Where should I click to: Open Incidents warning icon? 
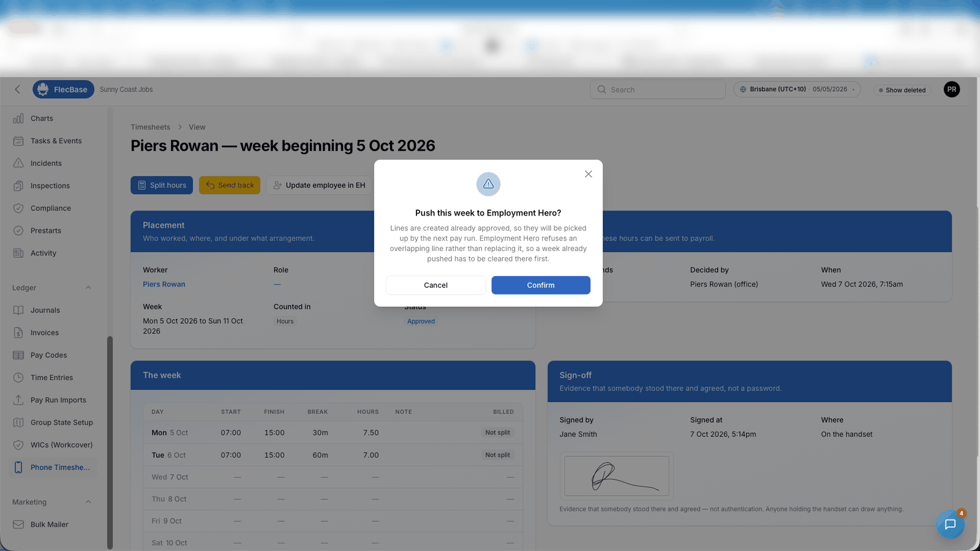coord(18,163)
